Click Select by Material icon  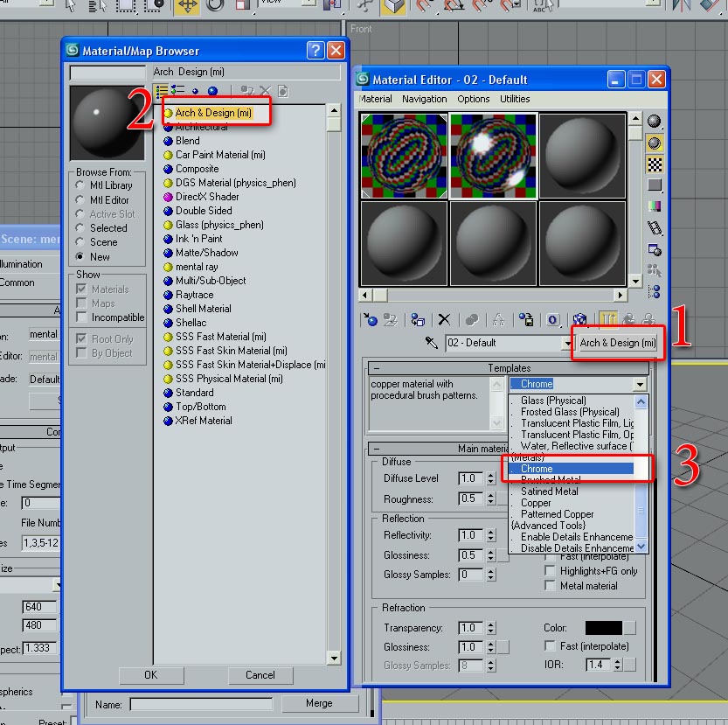655,270
